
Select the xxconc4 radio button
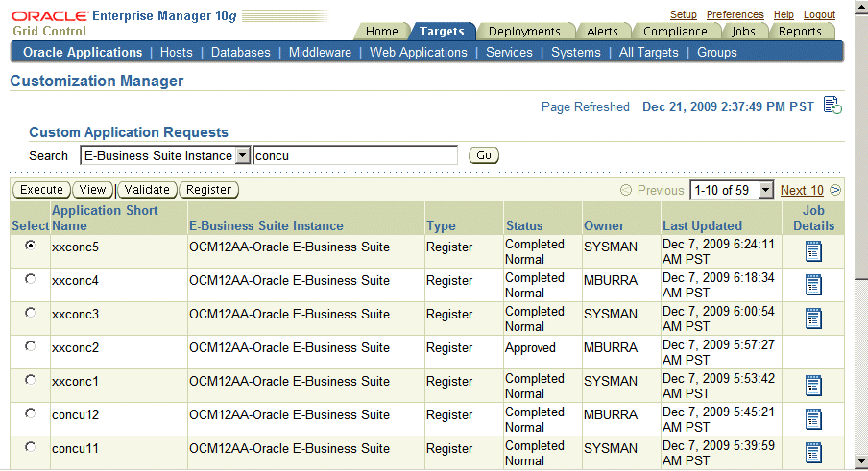click(31, 279)
